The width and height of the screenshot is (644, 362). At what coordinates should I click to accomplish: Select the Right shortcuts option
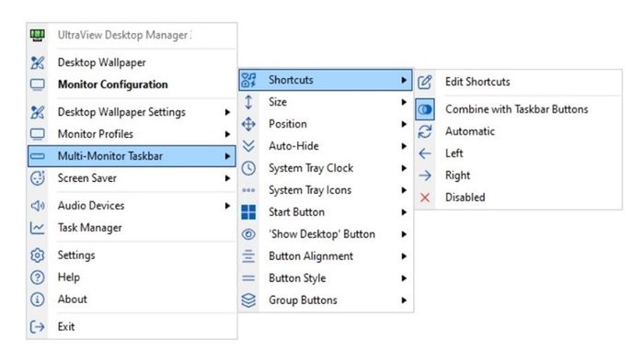[518, 175]
